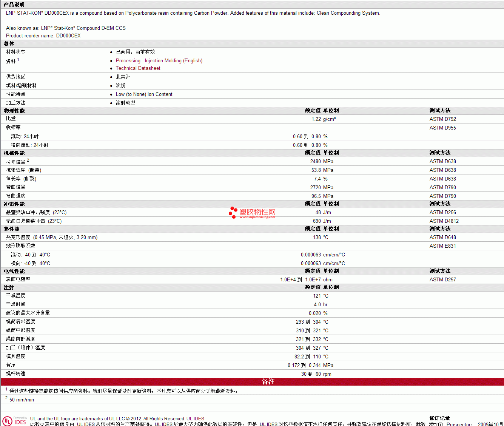Click the 53.8 MPa value

pos(322,170)
